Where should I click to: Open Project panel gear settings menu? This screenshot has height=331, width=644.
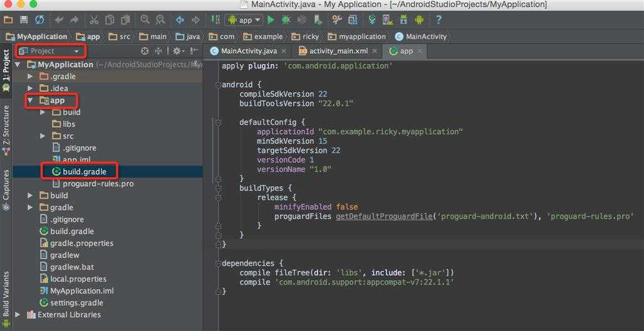coord(178,51)
